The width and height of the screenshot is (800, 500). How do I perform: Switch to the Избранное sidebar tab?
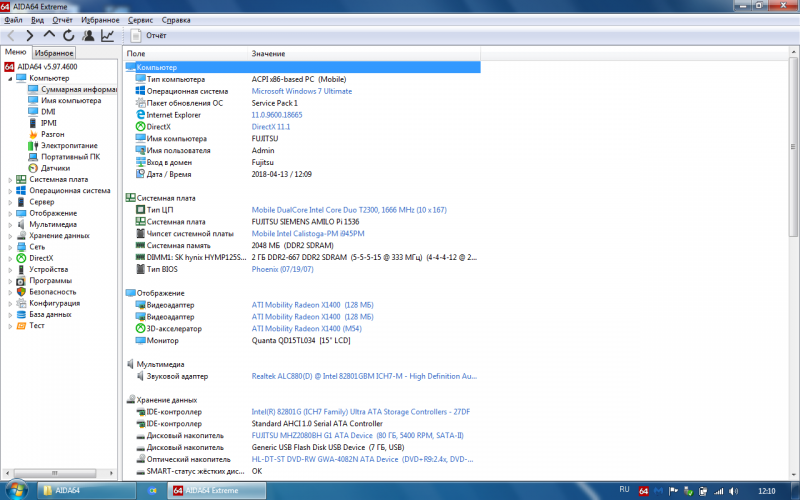pos(54,53)
